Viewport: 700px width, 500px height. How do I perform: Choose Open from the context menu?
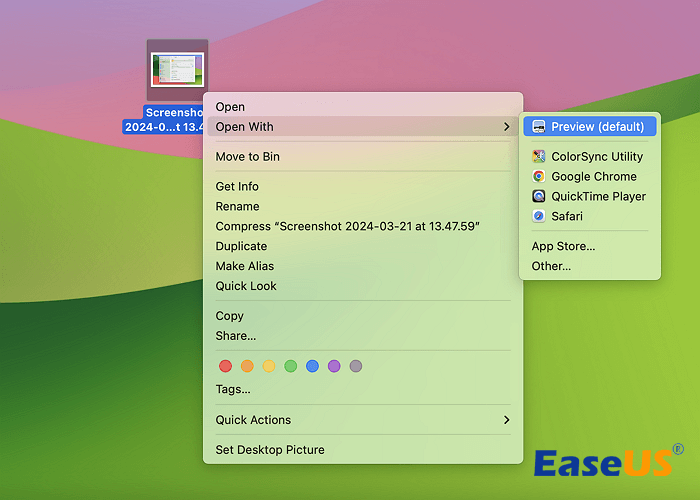coord(363,107)
